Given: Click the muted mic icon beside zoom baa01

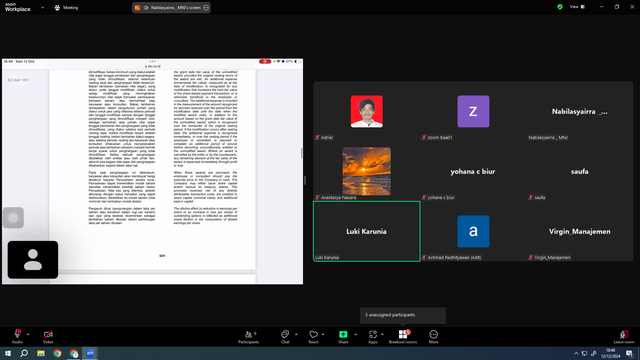Looking at the screenshot, I should (x=424, y=138).
